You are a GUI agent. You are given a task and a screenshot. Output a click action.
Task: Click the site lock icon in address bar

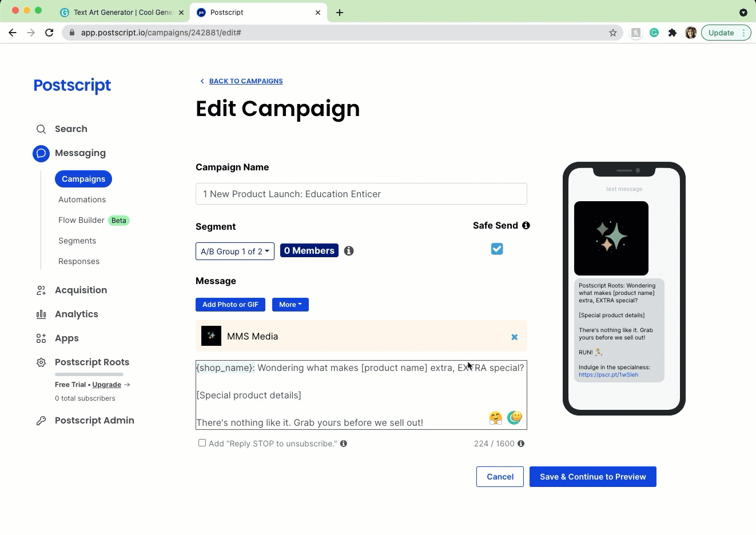(72, 33)
